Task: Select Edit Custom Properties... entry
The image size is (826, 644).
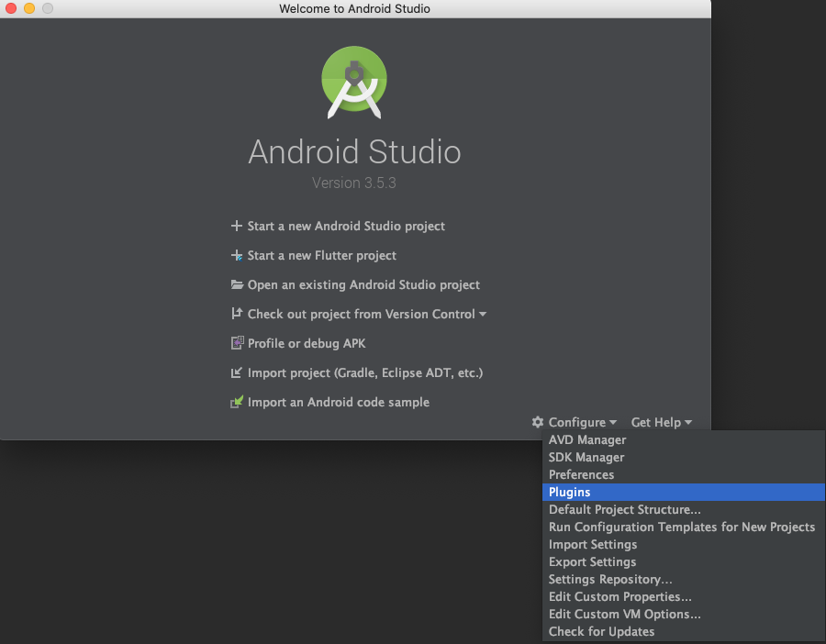Action: [684, 596]
